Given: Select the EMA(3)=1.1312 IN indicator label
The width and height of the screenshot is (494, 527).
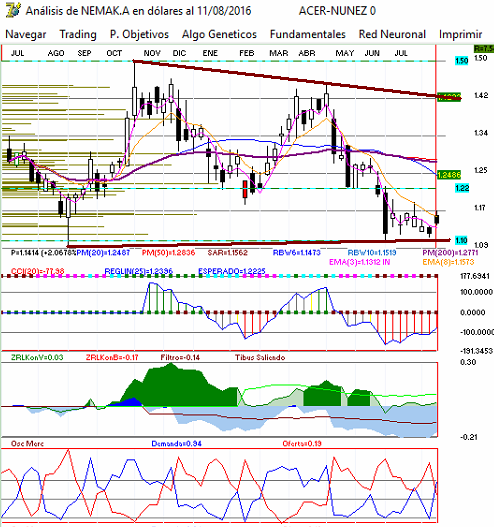Looking at the screenshot, I should [359, 262].
